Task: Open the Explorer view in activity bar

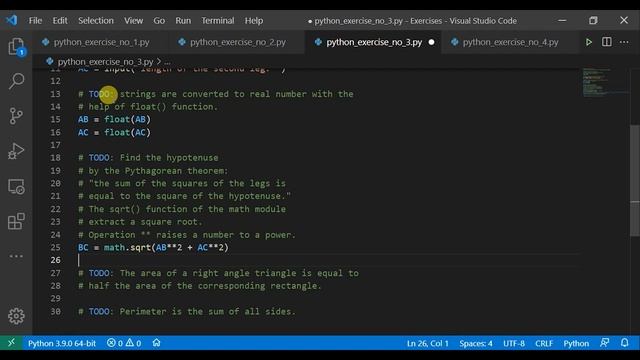Action: pyautogui.click(x=16, y=47)
